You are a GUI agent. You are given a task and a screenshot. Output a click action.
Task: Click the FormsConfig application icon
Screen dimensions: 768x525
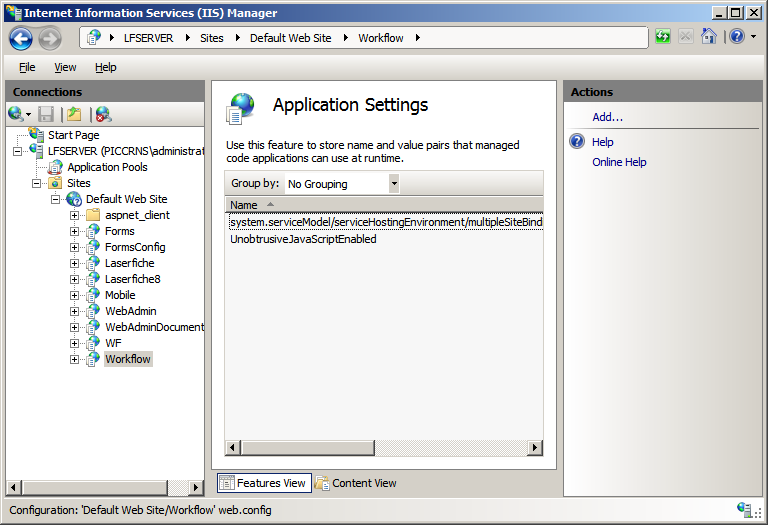[93, 247]
